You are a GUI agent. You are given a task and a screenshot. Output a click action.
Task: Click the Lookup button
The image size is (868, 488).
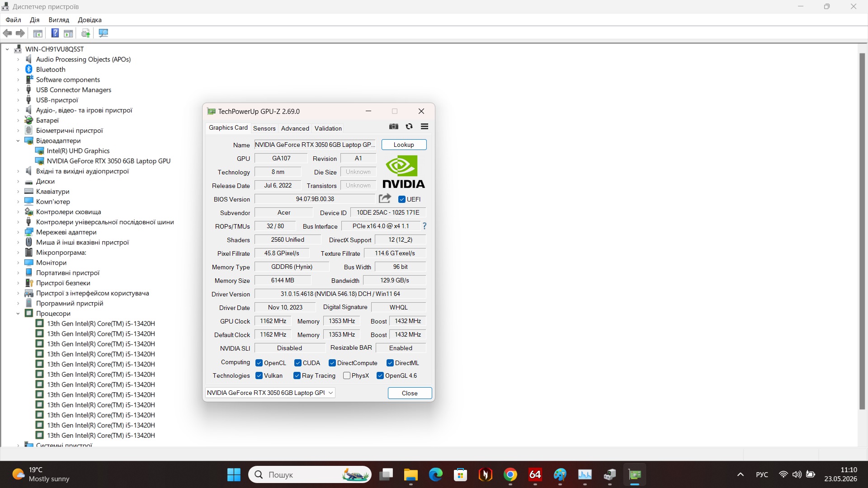click(x=404, y=145)
